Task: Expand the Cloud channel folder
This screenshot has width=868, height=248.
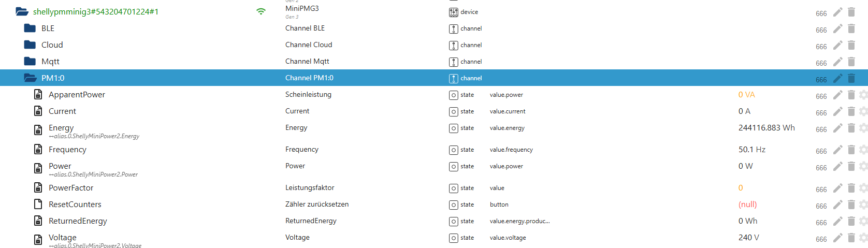Action: coord(30,45)
